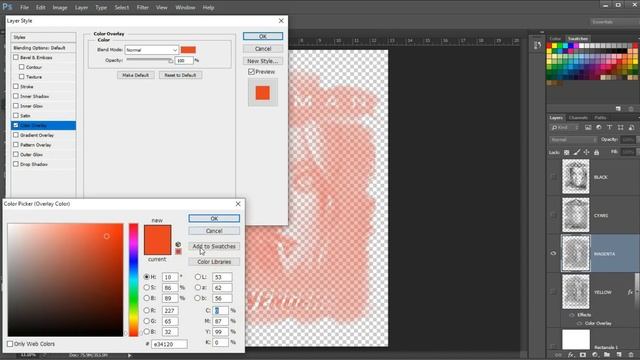Click the hex color input field

tap(169, 344)
